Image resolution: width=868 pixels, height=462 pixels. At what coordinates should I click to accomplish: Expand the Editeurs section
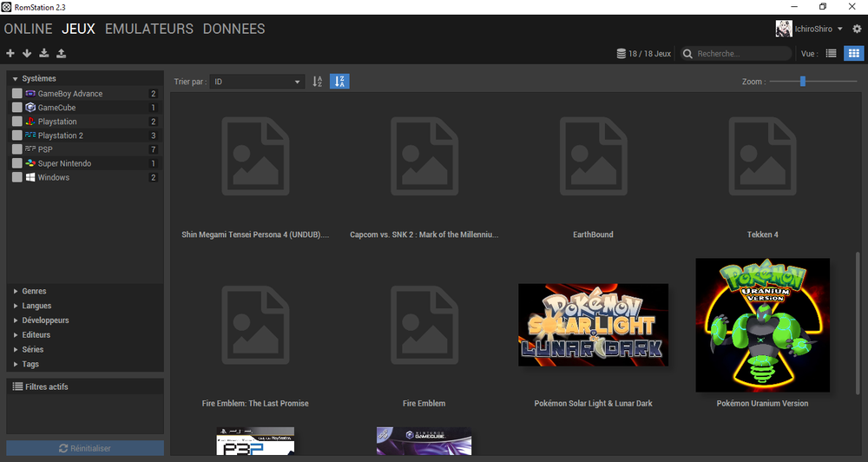pyautogui.click(x=16, y=334)
